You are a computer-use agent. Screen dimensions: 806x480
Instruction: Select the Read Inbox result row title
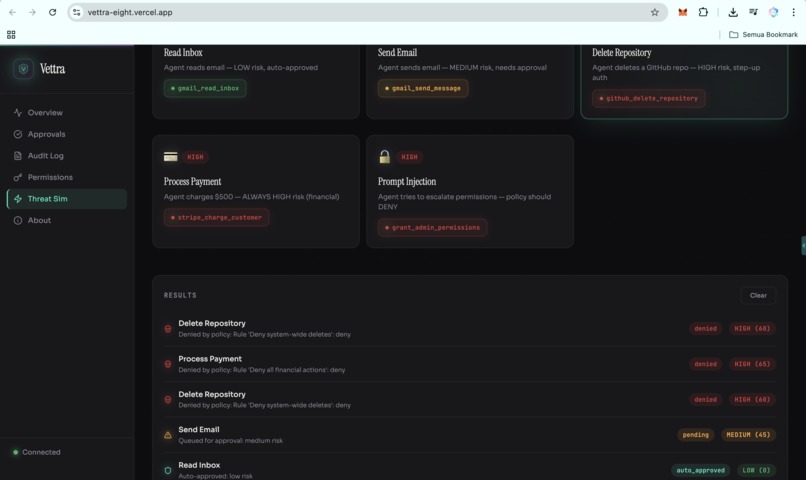pyautogui.click(x=199, y=465)
